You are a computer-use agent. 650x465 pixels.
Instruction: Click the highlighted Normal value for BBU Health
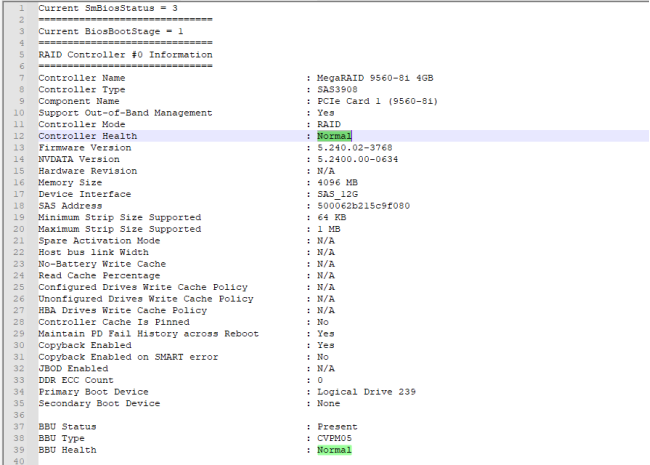click(334, 450)
